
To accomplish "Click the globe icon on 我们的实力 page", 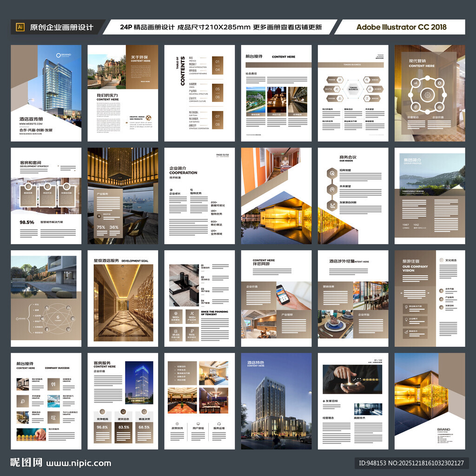I will pos(148,118).
